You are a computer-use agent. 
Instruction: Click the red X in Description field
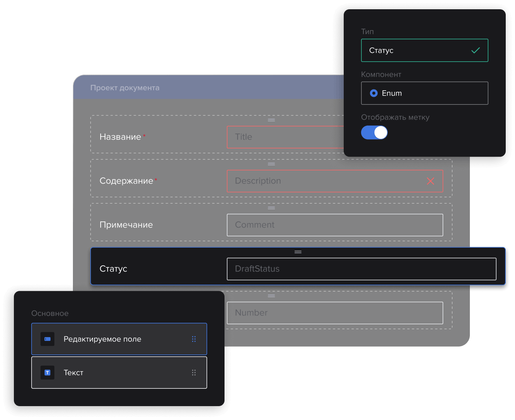(431, 181)
